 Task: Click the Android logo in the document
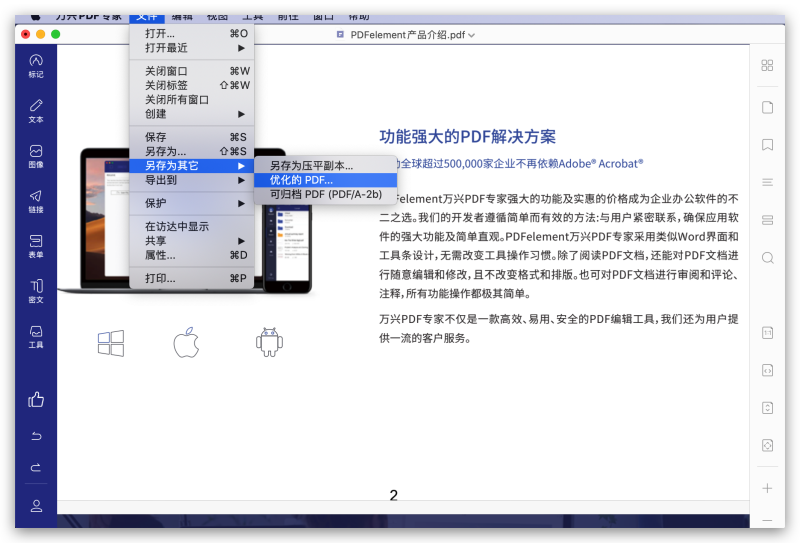[269, 342]
